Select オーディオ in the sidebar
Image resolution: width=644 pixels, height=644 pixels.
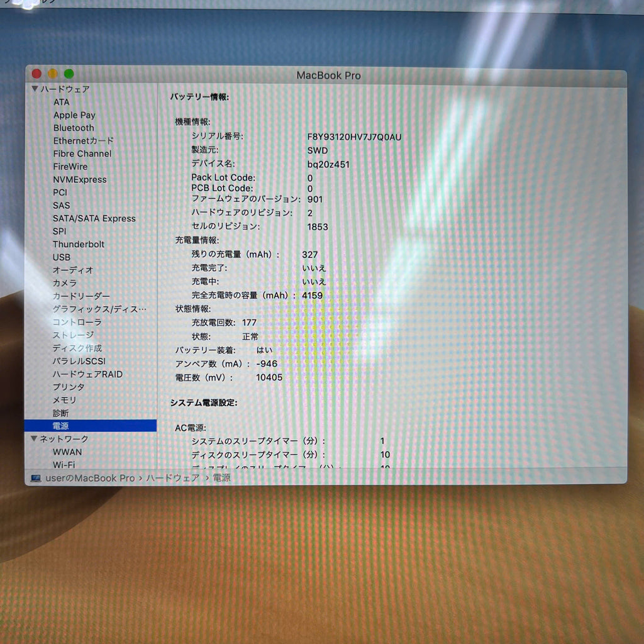pyautogui.click(x=73, y=270)
